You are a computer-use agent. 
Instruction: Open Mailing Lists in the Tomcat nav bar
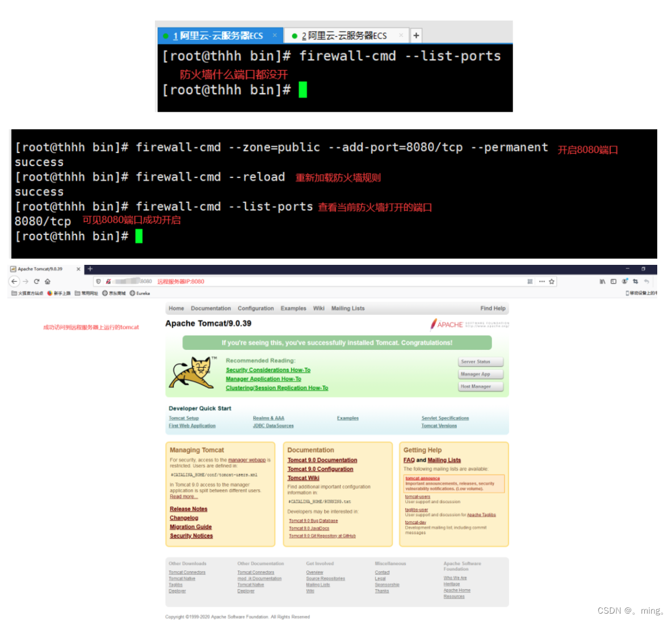[x=348, y=309]
